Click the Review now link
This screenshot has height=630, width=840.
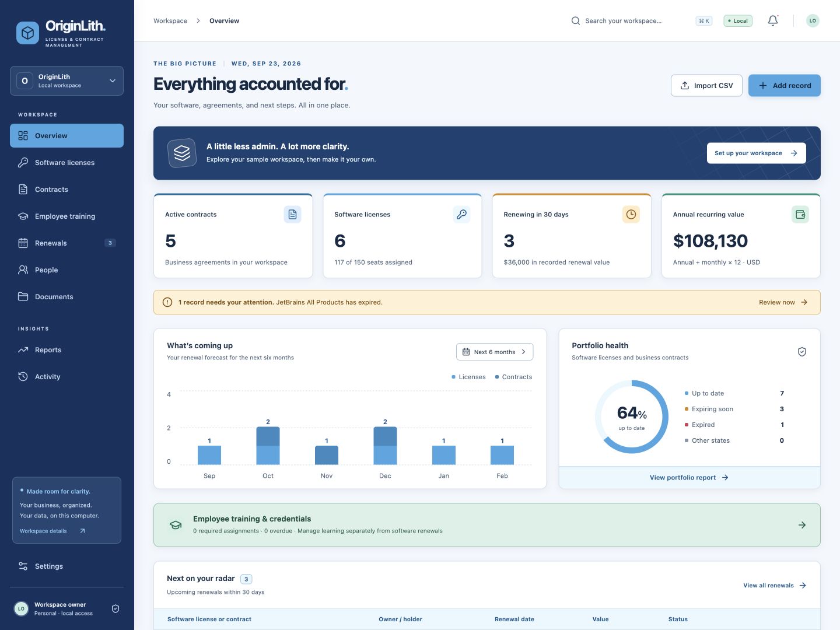coord(783,302)
